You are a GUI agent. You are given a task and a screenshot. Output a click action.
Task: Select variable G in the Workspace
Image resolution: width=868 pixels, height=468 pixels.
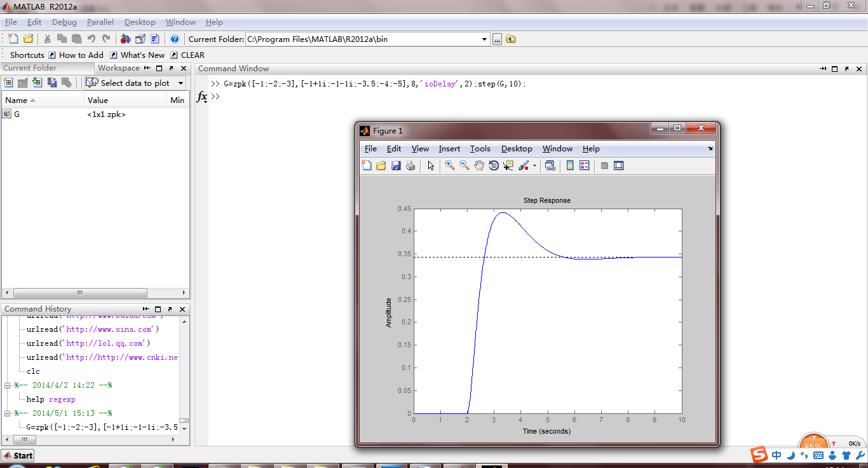(17, 114)
